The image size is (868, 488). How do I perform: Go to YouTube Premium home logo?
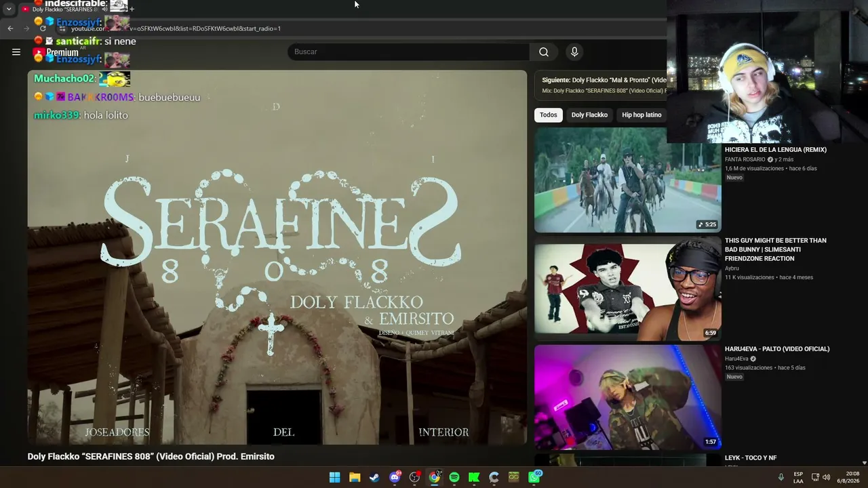[56, 52]
